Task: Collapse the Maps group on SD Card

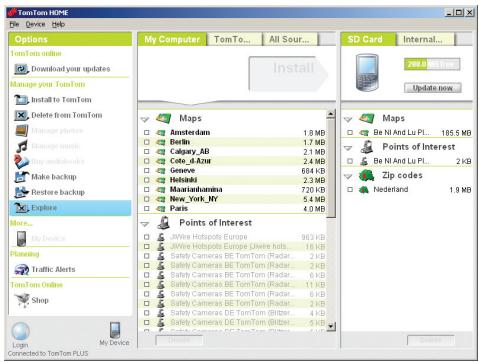Action: (x=348, y=119)
